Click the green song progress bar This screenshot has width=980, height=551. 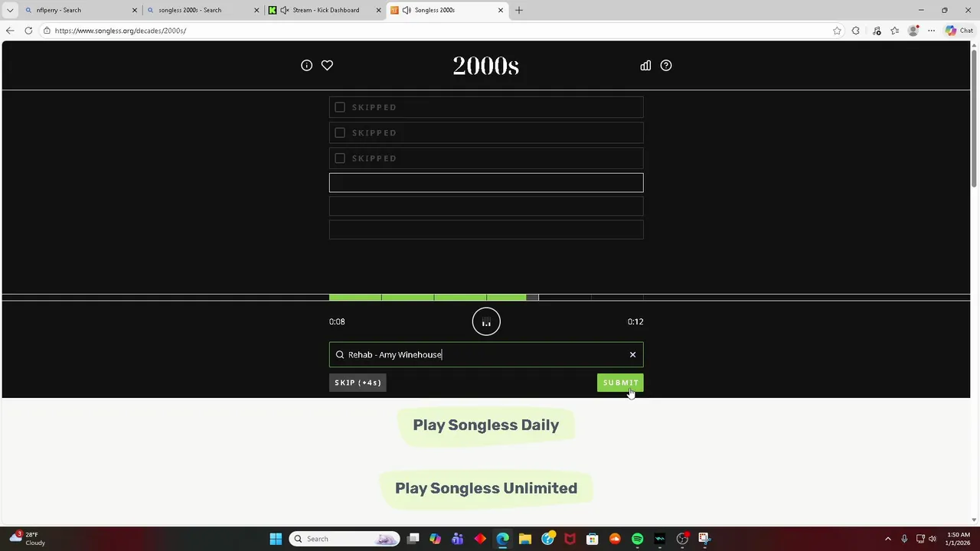427,298
